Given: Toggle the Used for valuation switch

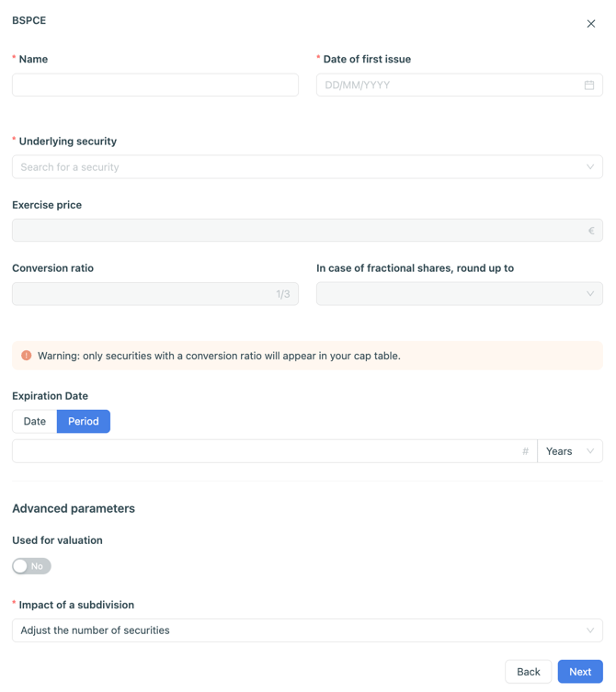Looking at the screenshot, I should pos(31,566).
